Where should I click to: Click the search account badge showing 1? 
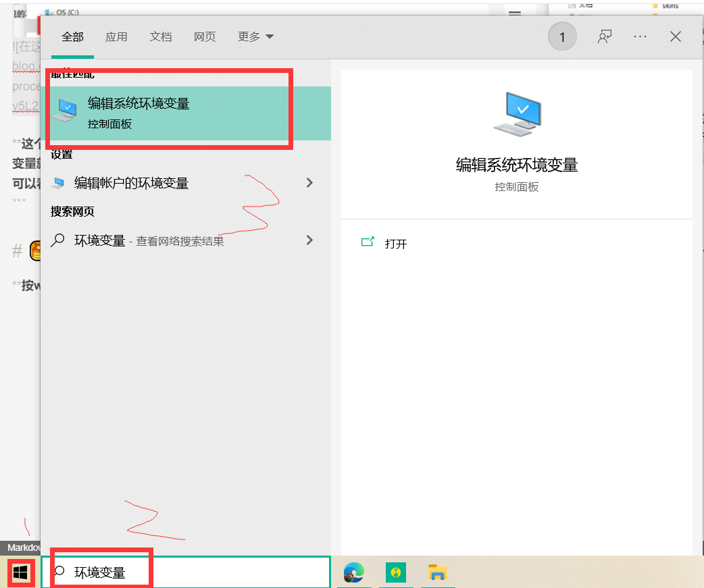[x=562, y=36]
